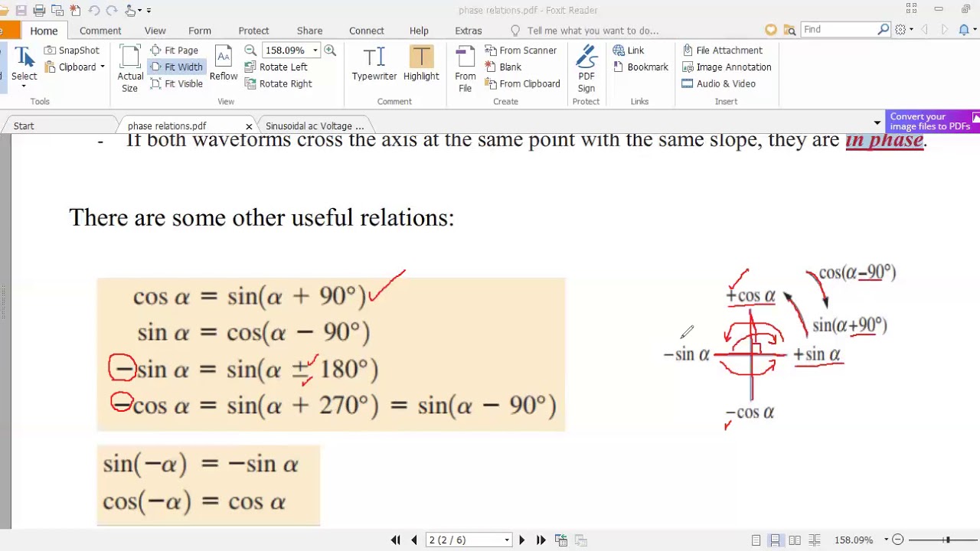Open the Extras ribbon tab
Image resolution: width=980 pixels, height=551 pixels.
[x=469, y=31]
